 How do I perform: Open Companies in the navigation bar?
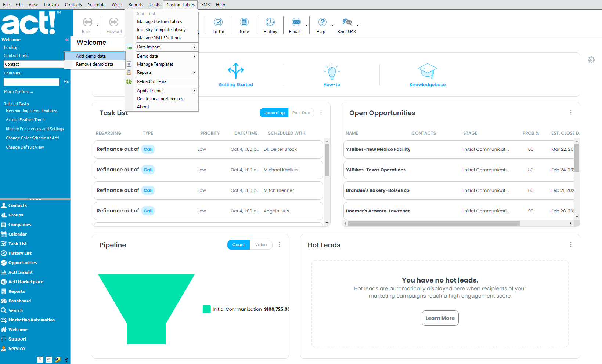[x=19, y=225]
